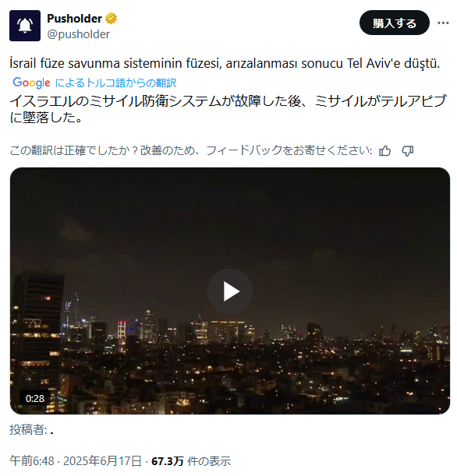The height and width of the screenshot is (476, 457).
Task: Click the 購入する button
Action: pos(394,23)
